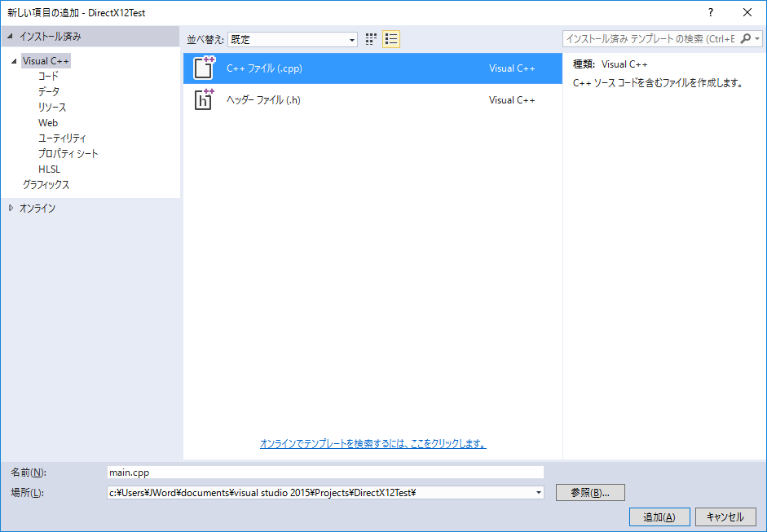The height and width of the screenshot is (532, 767).
Task: Select the コード category
Action: click(48, 77)
